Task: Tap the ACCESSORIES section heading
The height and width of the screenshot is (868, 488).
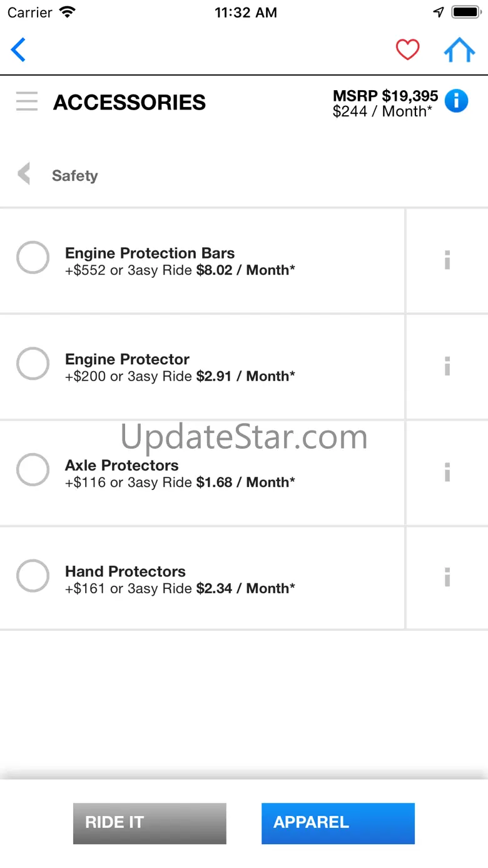Action: tap(130, 103)
